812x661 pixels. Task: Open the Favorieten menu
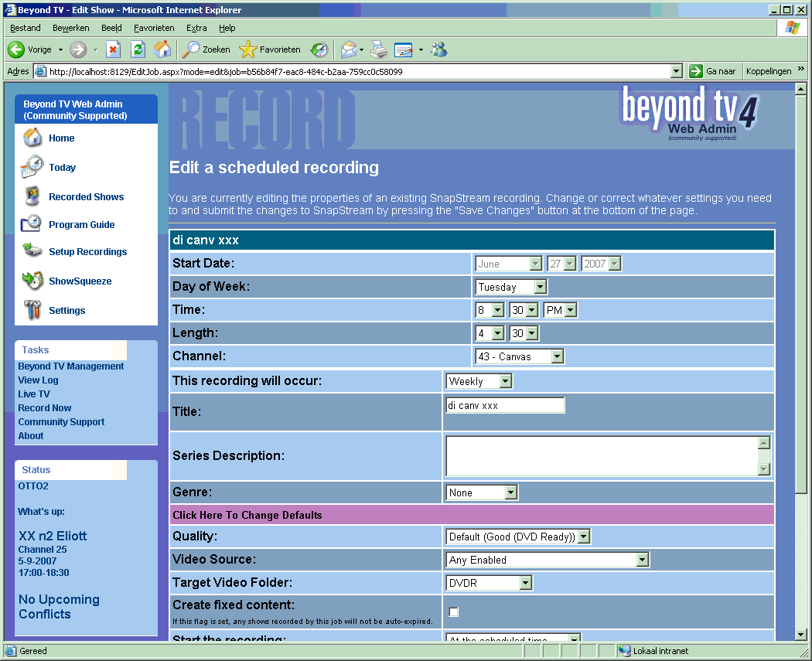point(154,28)
